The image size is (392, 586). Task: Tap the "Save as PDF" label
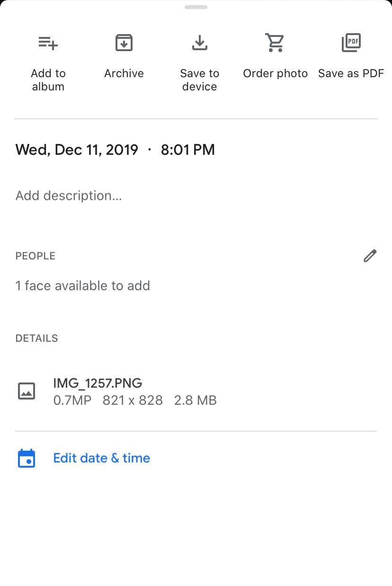pos(351,73)
